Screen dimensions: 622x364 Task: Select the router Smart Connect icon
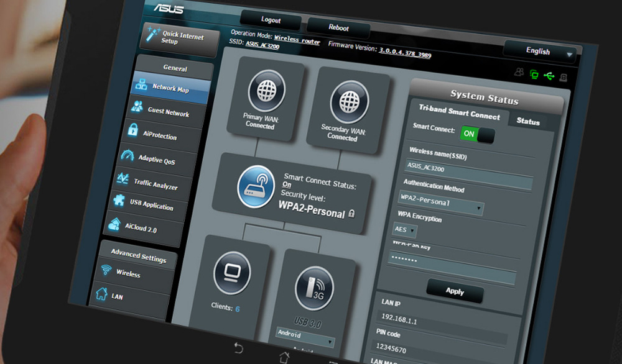coord(256,186)
